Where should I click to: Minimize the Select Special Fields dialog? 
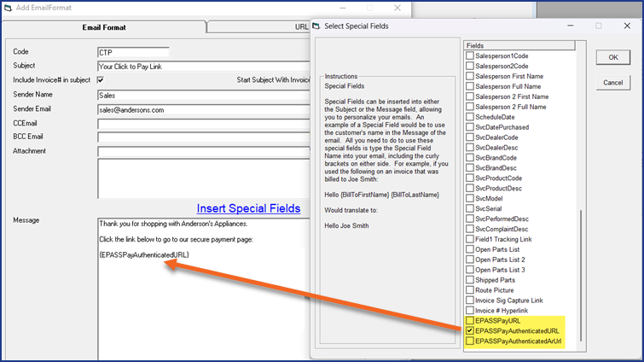point(571,26)
